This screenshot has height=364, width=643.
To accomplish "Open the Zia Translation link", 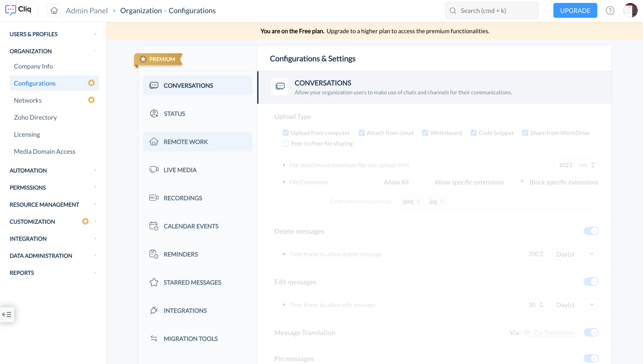I will tap(554, 332).
